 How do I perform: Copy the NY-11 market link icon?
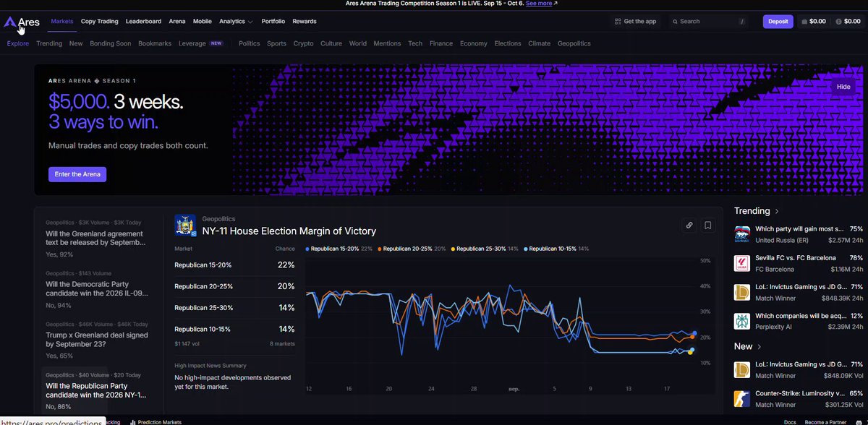[689, 225]
